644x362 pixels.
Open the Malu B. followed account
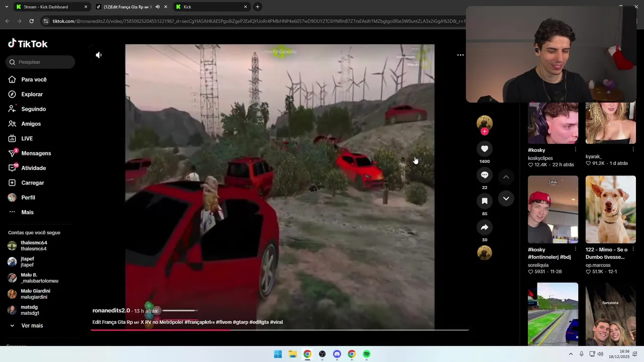click(33, 278)
